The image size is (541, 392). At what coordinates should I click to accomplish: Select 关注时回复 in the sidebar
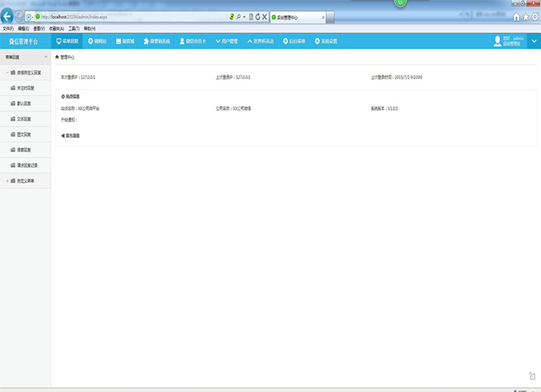25,88
